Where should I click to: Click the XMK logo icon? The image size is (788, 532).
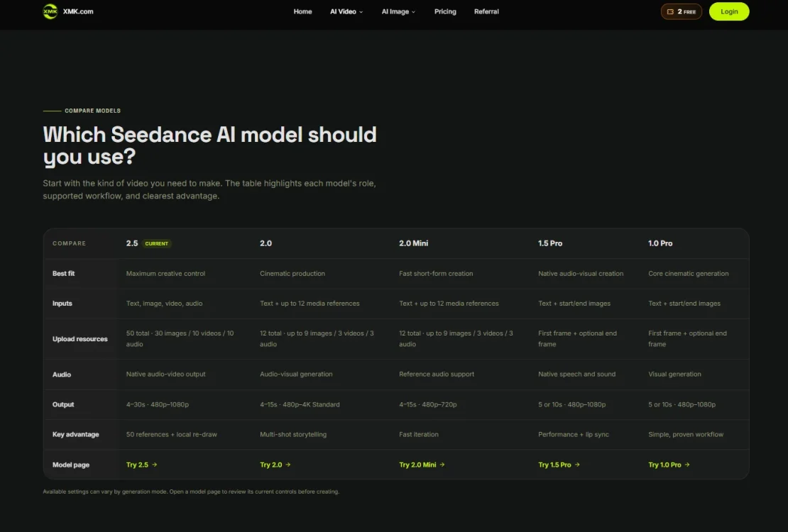[50, 11]
